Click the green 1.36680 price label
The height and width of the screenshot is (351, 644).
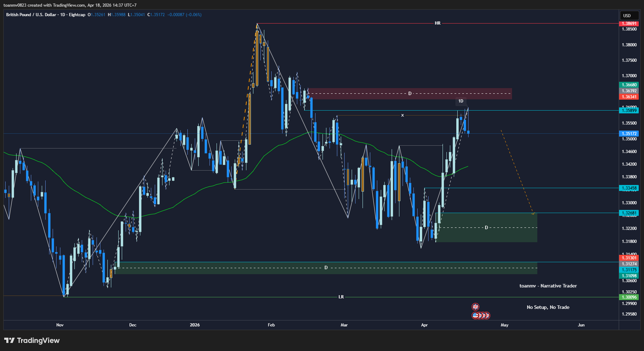pos(629,85)
